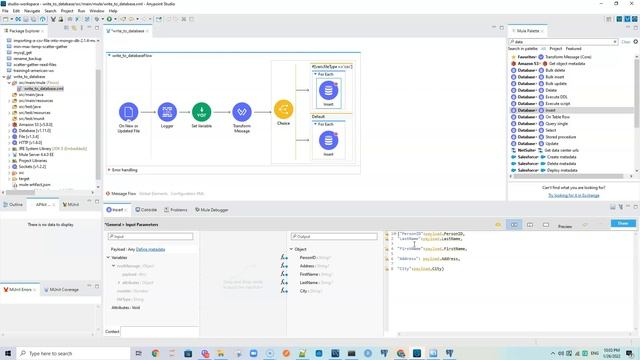This screenshot has width=640, height=360.
Task: Click the Mule Palette search field
Action: click(562, 42)
